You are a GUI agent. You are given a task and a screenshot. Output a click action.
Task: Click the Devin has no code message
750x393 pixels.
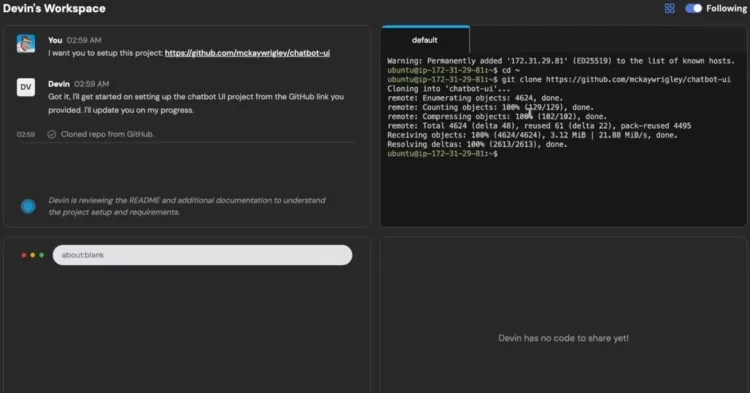(563, 338)
